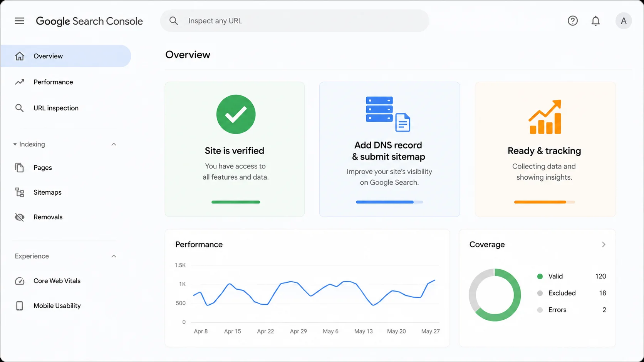Click the blue DNS progress bar
644x362 pixels.
(x=389, y=202)
